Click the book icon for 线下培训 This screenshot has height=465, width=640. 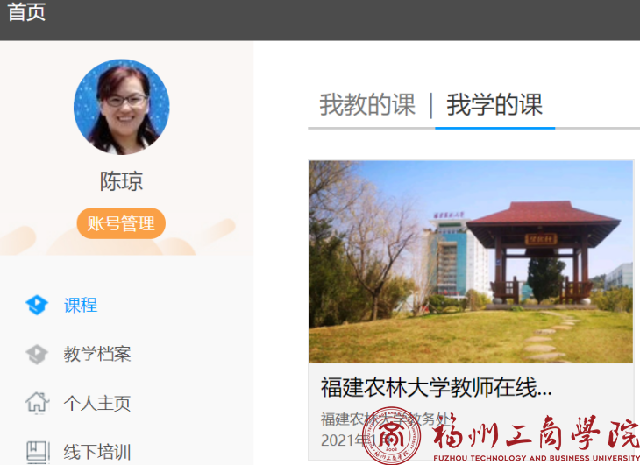(x=38, y=452)
